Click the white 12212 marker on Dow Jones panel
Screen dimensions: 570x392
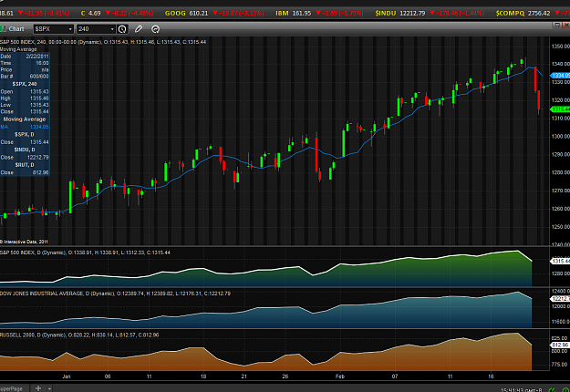coord(560,299)
